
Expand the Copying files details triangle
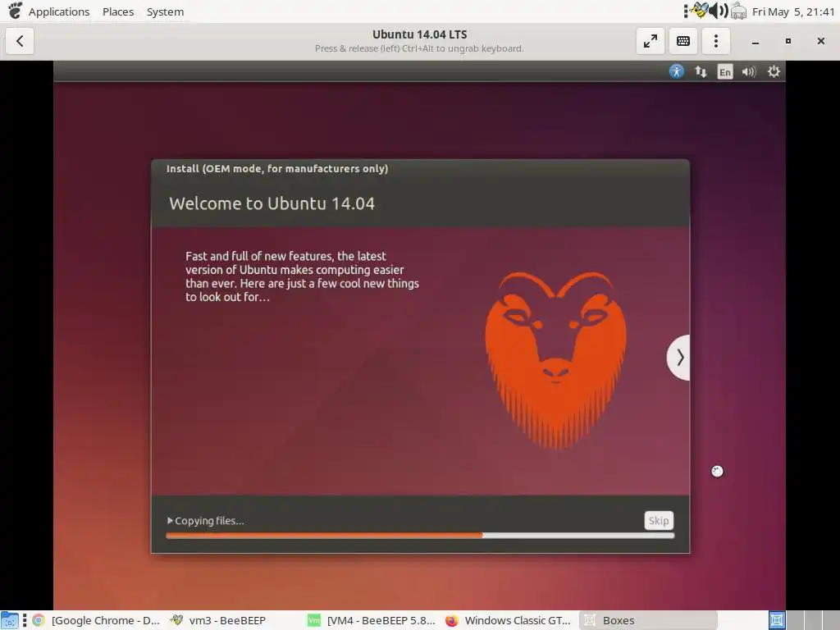(x=170, y=520)
